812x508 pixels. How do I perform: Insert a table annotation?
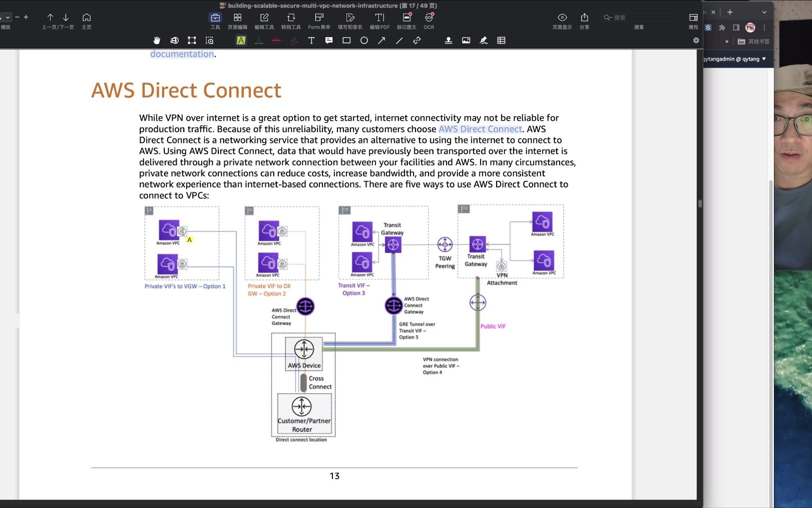point(501,41)
